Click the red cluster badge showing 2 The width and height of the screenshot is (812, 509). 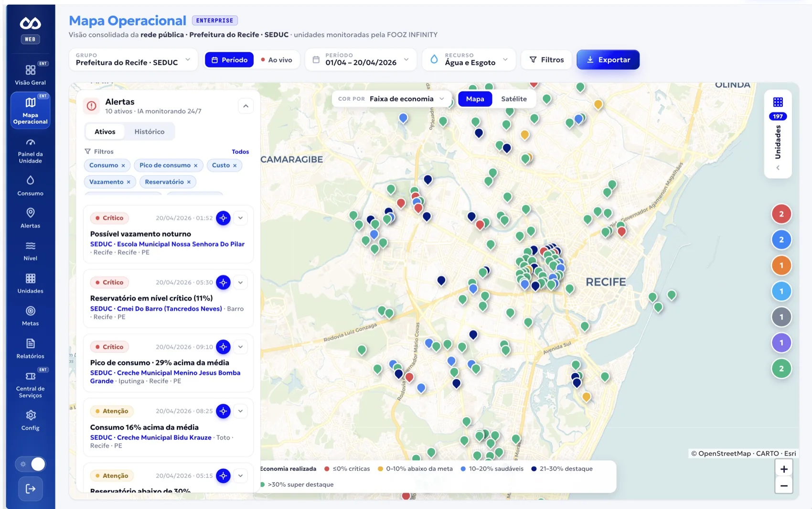coord(781,214)
